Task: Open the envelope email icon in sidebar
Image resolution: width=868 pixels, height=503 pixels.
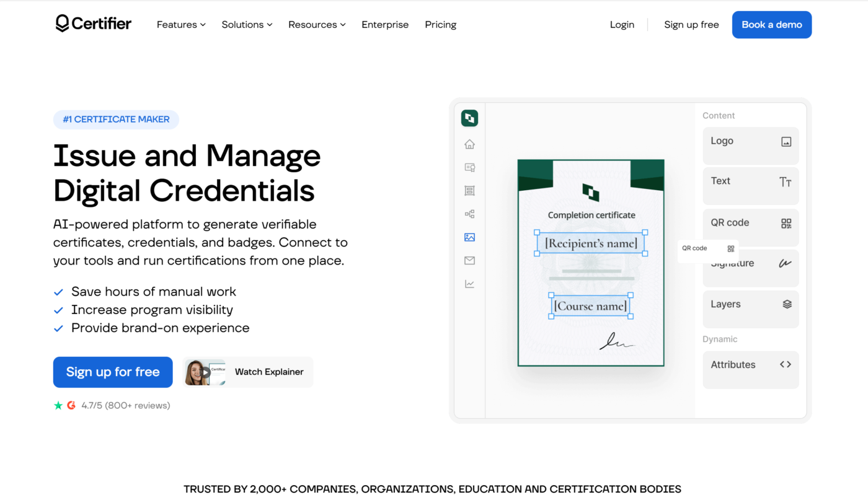Action: tap(469, 261)
